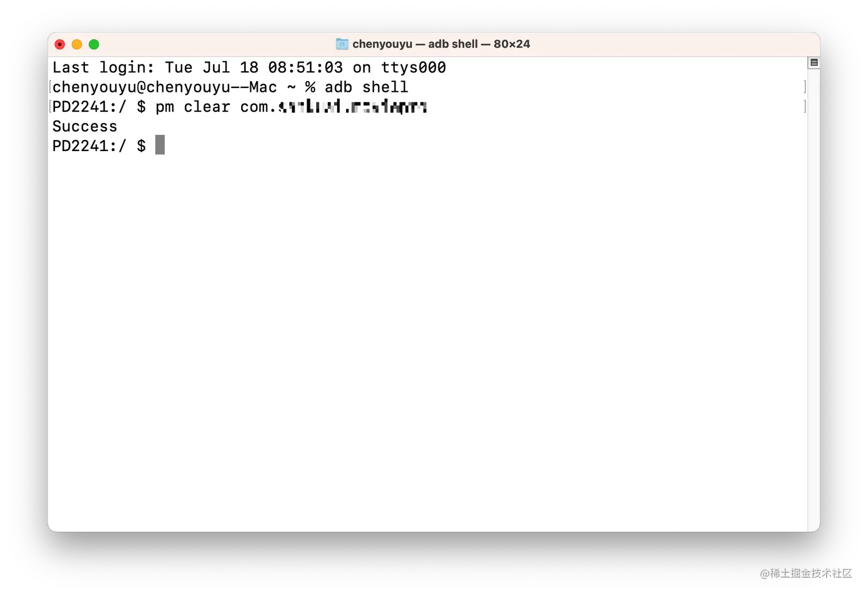Click the right bracket mark on pm clear line
868x595 pixels.
pyautogui.click(x=804, y=106)
